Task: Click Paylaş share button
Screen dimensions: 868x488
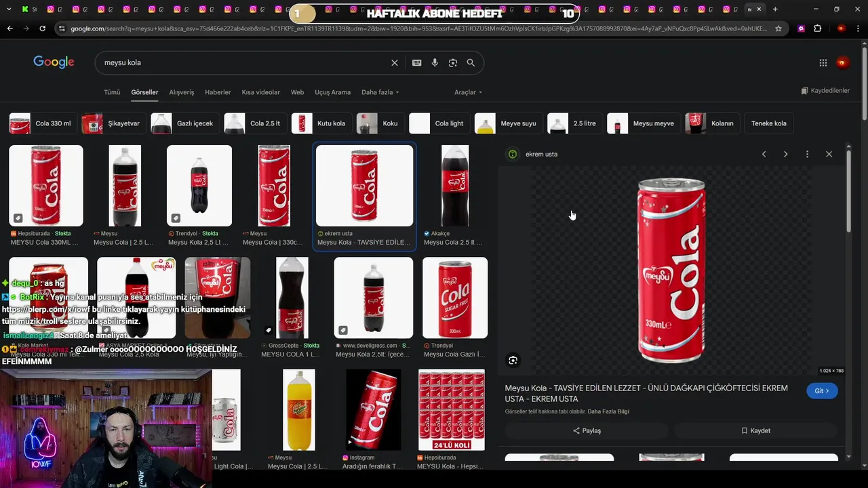Action: coord(587,430)
